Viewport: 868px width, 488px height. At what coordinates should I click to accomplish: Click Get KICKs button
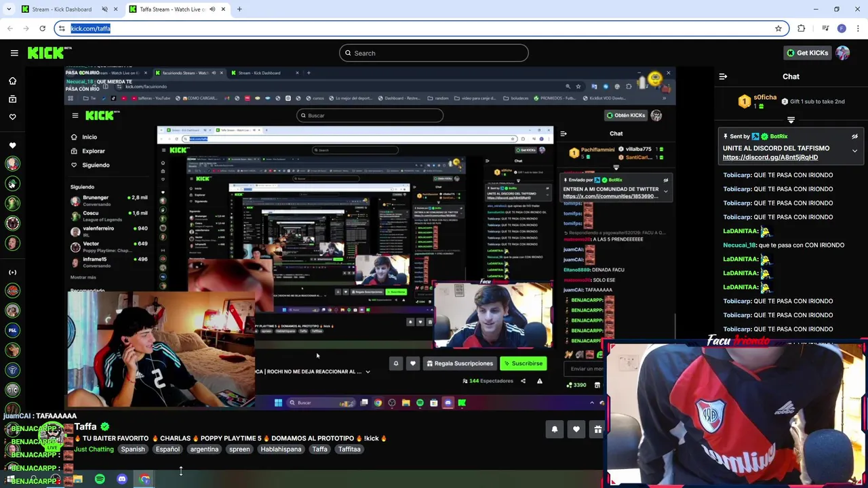pyautogui.click(x=806, y=53)
